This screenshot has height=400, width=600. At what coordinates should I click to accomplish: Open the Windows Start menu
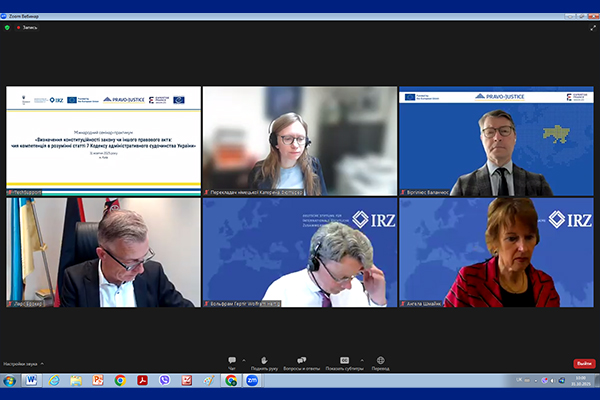tap(9, 380)
